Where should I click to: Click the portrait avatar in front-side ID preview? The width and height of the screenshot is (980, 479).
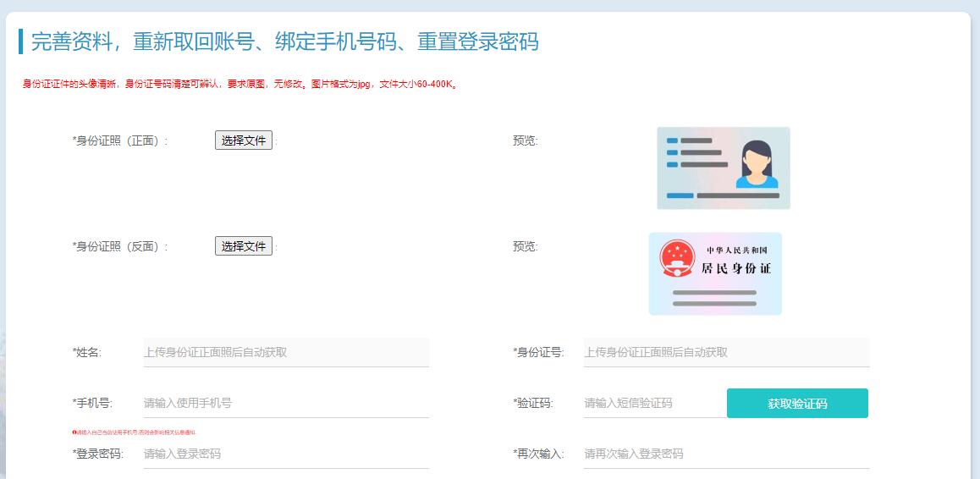tap(756, 164)
